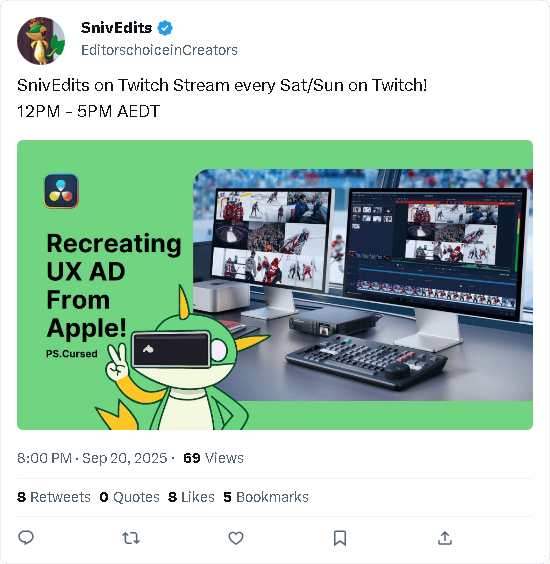Viewport: 550px width, 564px height.
Task: Retweet the post using the retweet icon
Action: pyautogui.click(x=131, y=538)
